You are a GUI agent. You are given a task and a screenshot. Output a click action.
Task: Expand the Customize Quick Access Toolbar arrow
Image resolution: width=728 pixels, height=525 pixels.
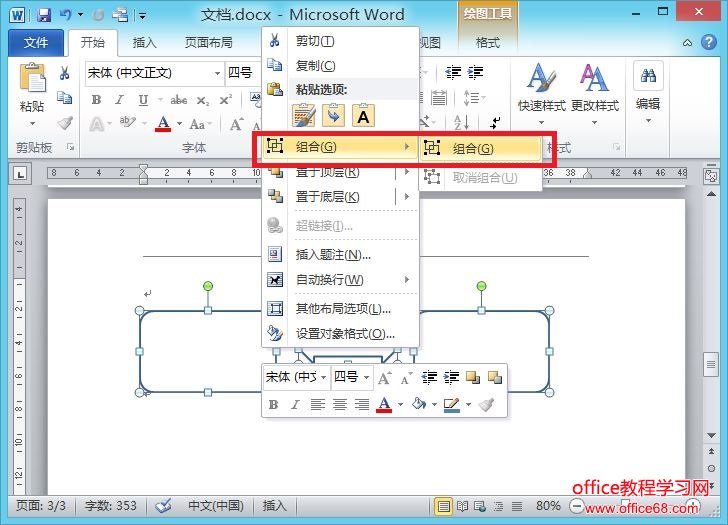143,16
